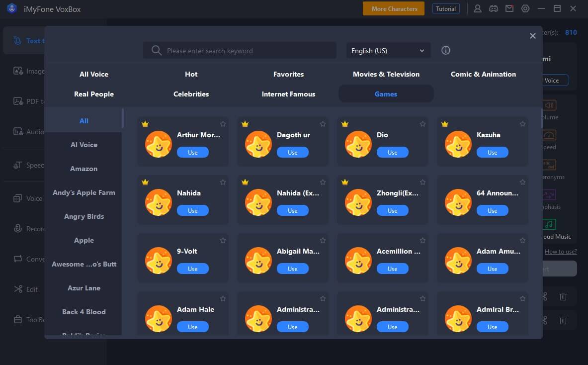Click Use for Nahida (Ex... voice
Viewport: 588px width, 365px height.
pyautogui.click(x=292, y=210)
